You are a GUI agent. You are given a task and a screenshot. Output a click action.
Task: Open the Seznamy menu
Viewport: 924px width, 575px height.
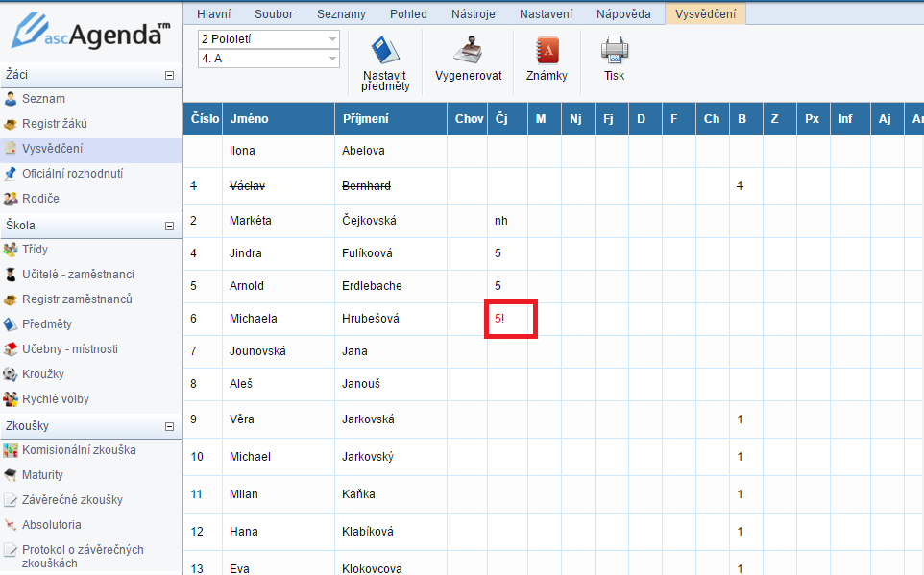coord(341,14)
